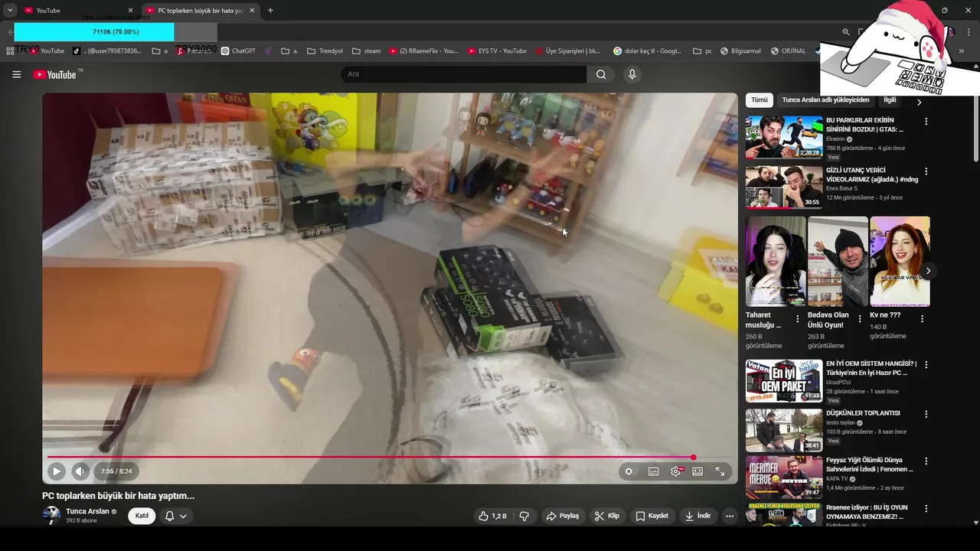Open the Kv ne ??? short thumbnail
This screenshot has width=980, height=551.
click(900, 262)
